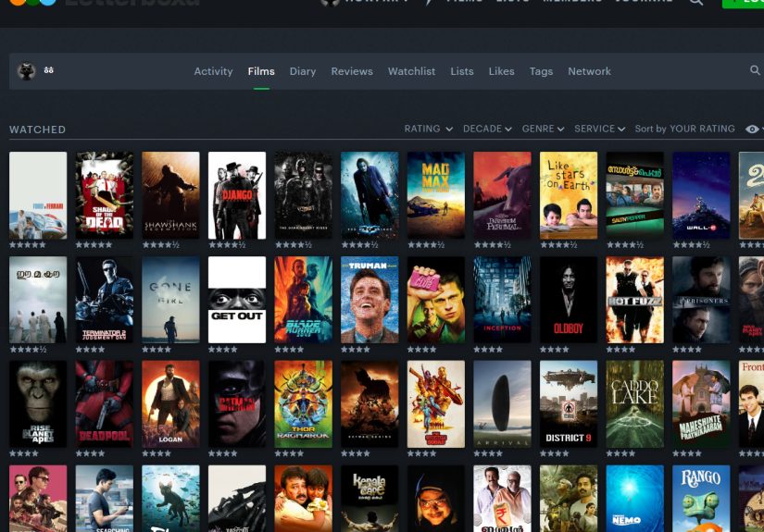Toggle the eye visibility filter icon

752,129
